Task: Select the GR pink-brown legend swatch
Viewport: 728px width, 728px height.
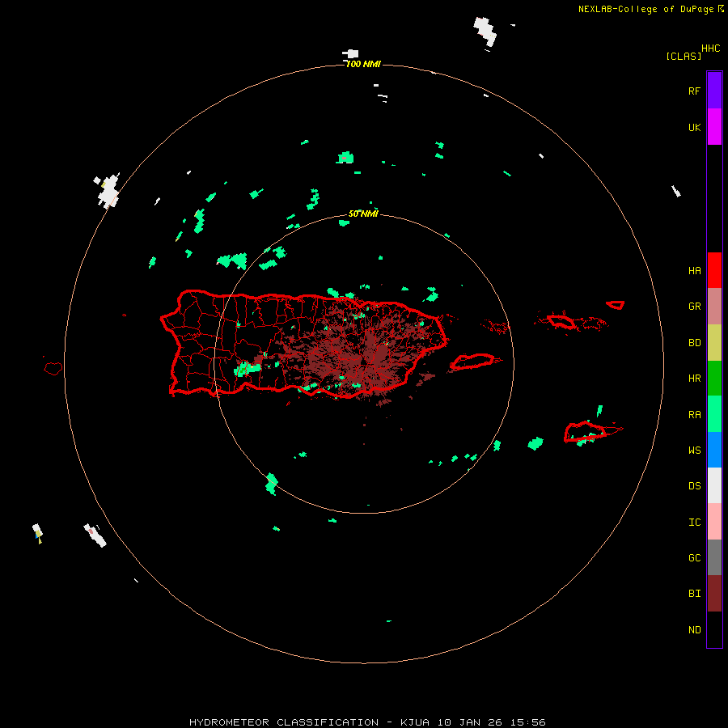Action: click(714, 307)
